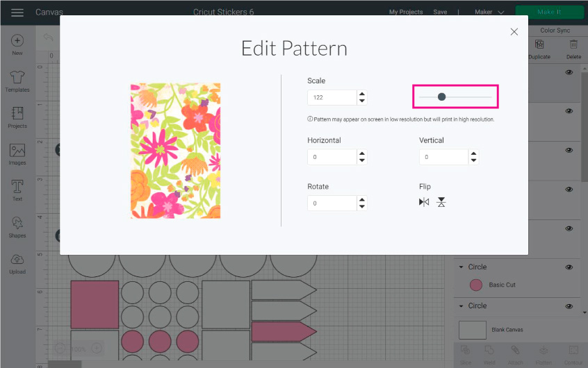Decrease the Vertical offset
The width and height of the screenshot is (588, 368).
473,160
